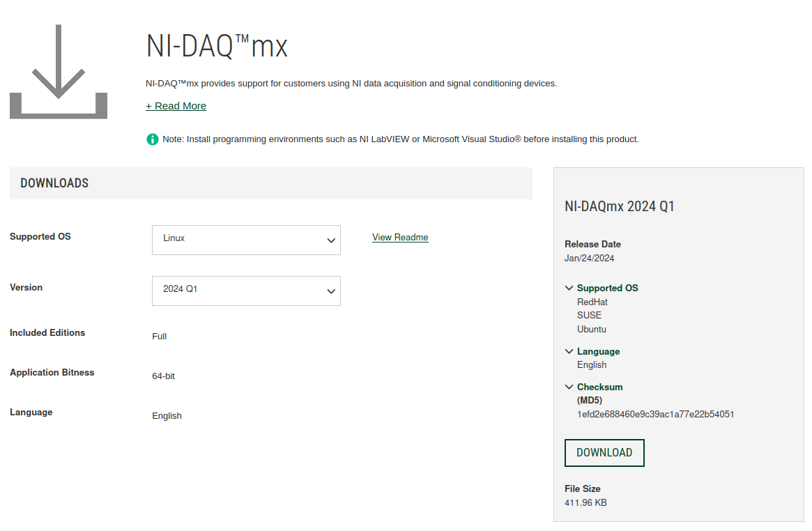Open the Linux operating system dropdown
The width and height of the screenshot is (812, 531).
click(245, 240)
